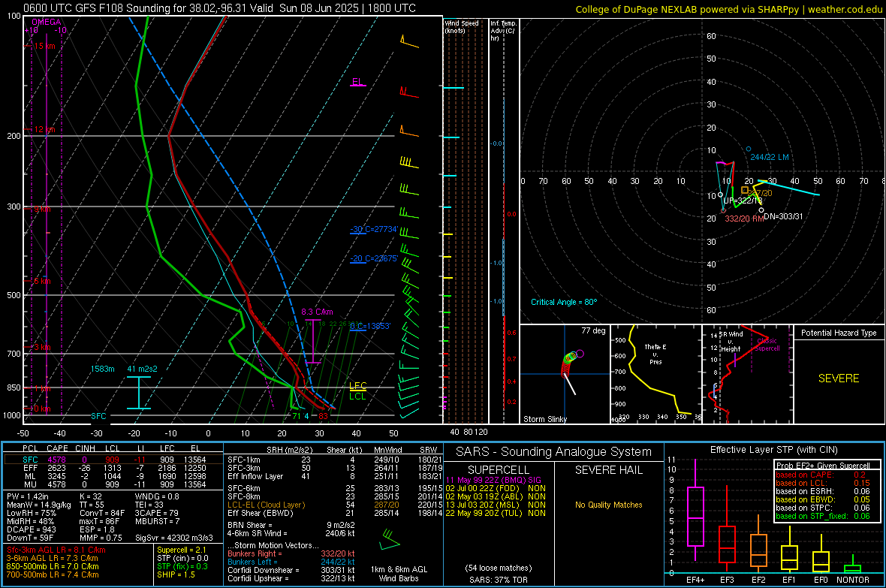This screenshot has width=886, height=588.
Task: Click the Sfc-3km AGL LR = 8.1 C/km line
Action: coord(56,550)
